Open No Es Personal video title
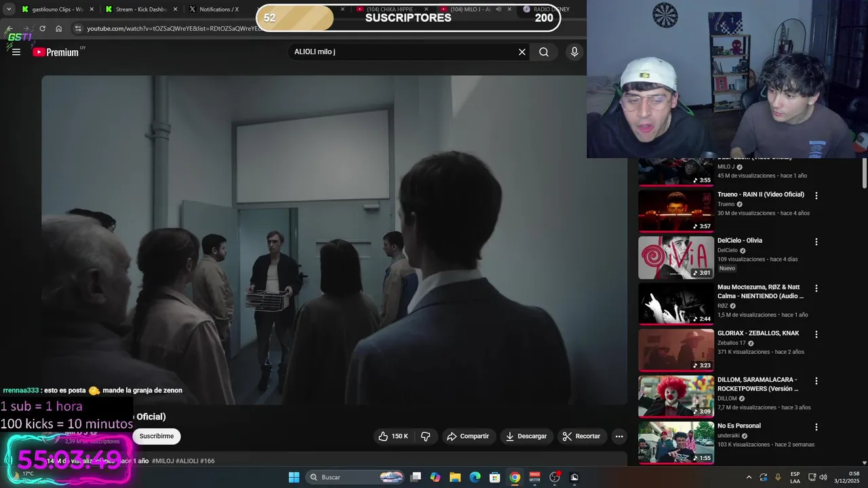 (x=739, y=426)
